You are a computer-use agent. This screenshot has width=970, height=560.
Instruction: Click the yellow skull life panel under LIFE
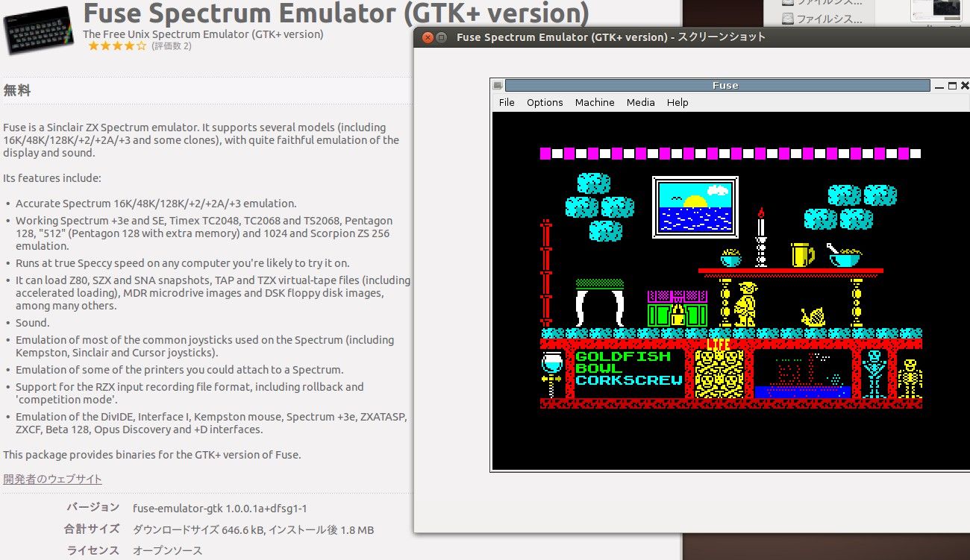(x=719, y=374)
